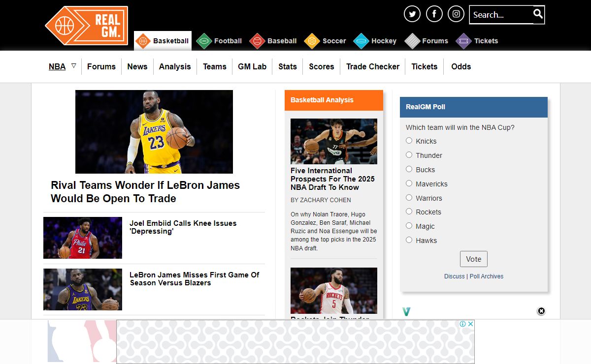591x364 pixels.
Task: Select Bucks in the poll
Action: 409,169
